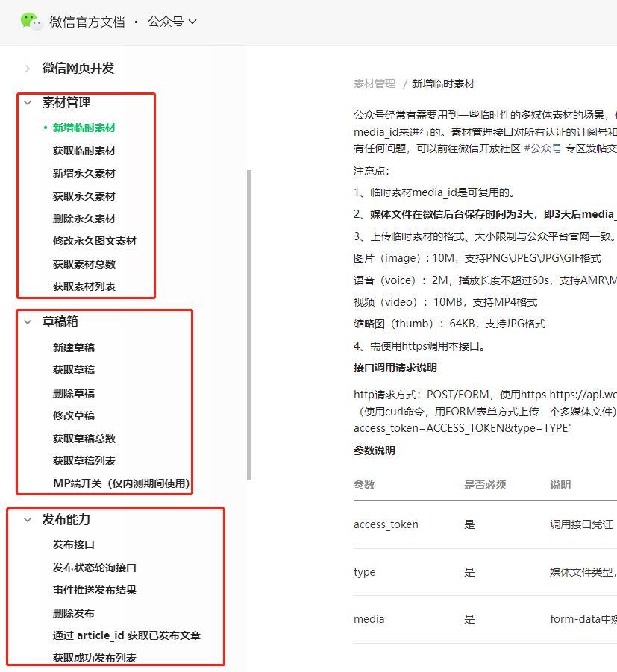Follow the #公众号 community link
The image size is (617, 672).
point(542,148)
